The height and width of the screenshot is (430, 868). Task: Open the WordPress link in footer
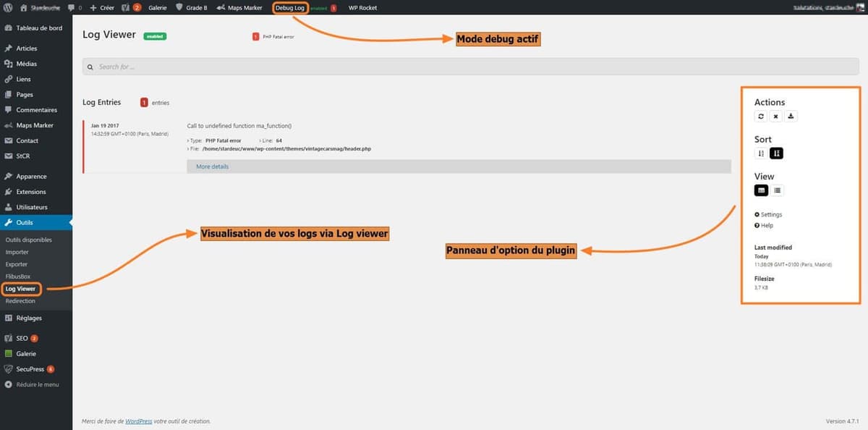tap(137, 421)
